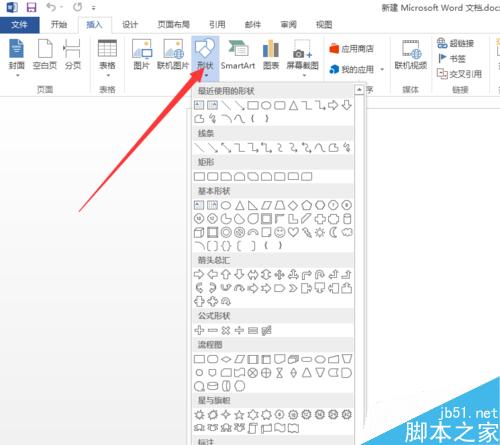500x445 pixels.
Task: Select right triangle in 基本形状
Action: pos(253,205)
